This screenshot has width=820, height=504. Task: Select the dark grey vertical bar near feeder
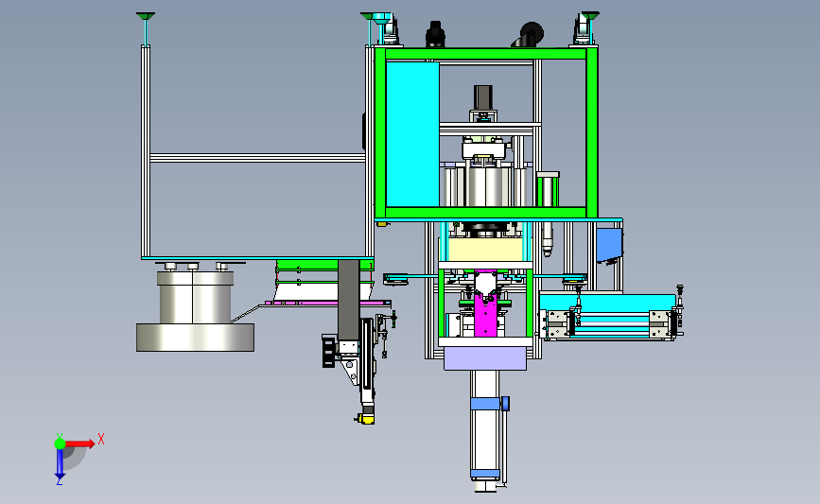(x=348, y=300)
